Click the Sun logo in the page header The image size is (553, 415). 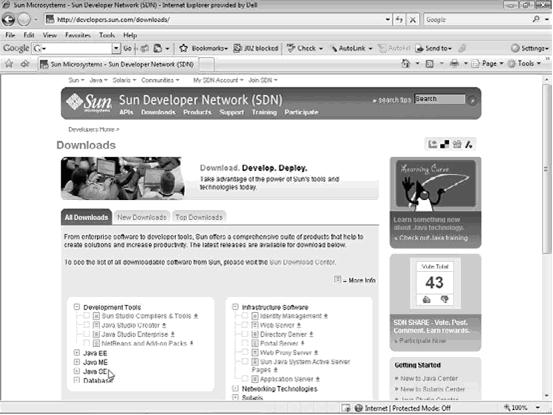[x=89, y=103]
